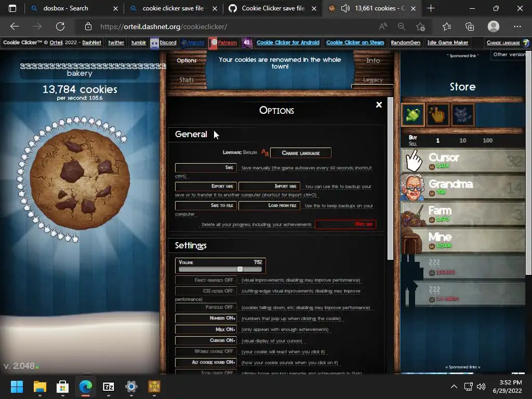Switch the store to Sell mode
The width and height of the screenshot is (532, 399).
tap(413, 143)
